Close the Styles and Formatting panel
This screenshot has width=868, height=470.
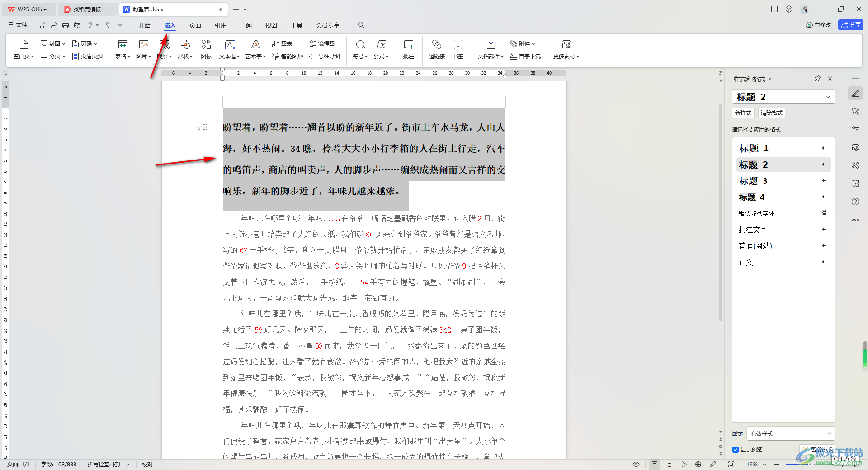(830, 79)
